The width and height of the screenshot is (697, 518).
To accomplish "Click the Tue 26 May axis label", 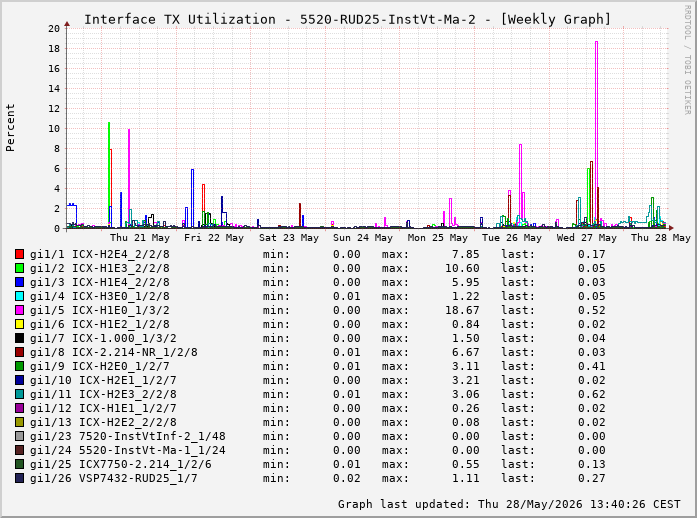I will coord(512,238).
